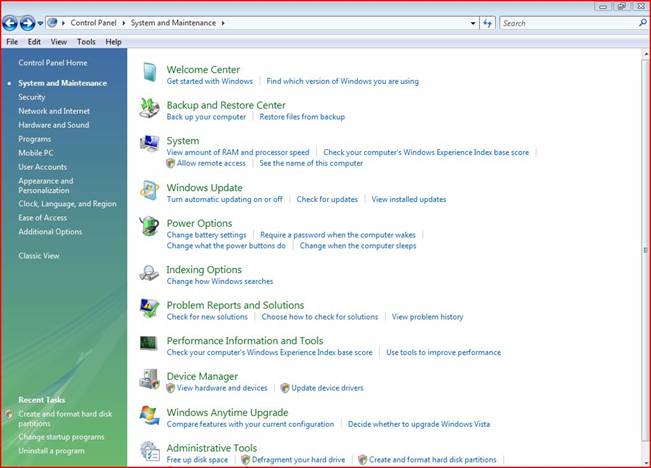
Task: Click the Check for updates link
Action: [x=327, y=199]
